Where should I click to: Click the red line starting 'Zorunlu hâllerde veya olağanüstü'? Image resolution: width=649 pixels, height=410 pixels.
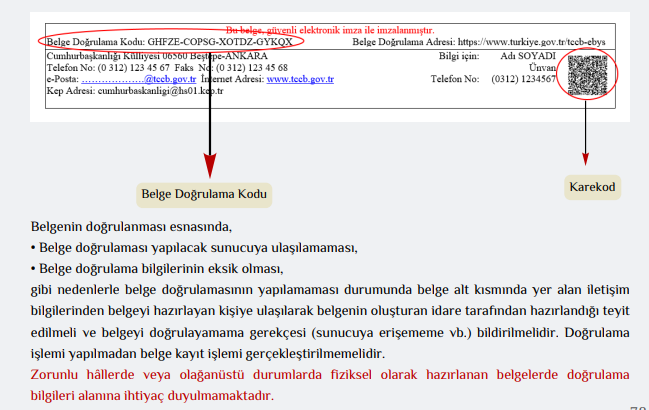pyautogui.click(x=330, y=375)
